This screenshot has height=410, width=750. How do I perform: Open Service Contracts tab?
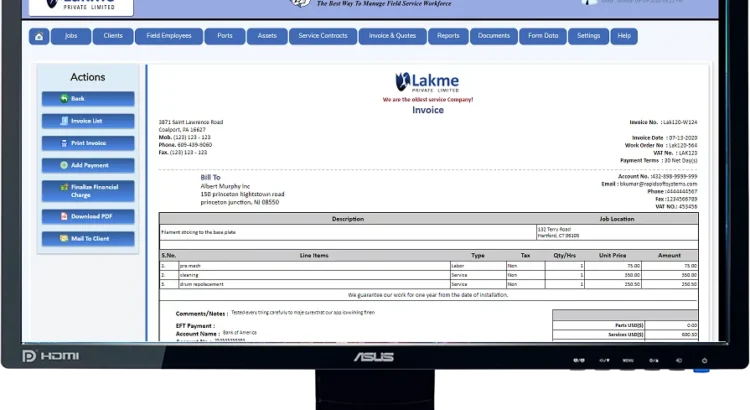coord(323,36)
